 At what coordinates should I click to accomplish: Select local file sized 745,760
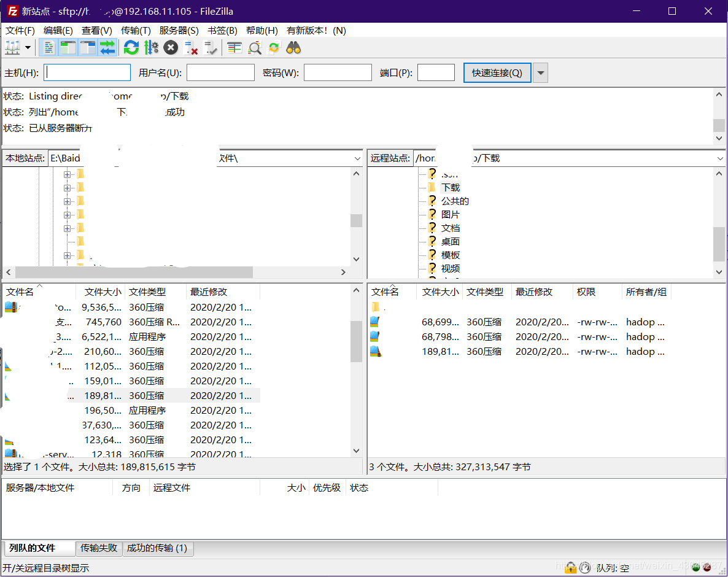[131, 322]
